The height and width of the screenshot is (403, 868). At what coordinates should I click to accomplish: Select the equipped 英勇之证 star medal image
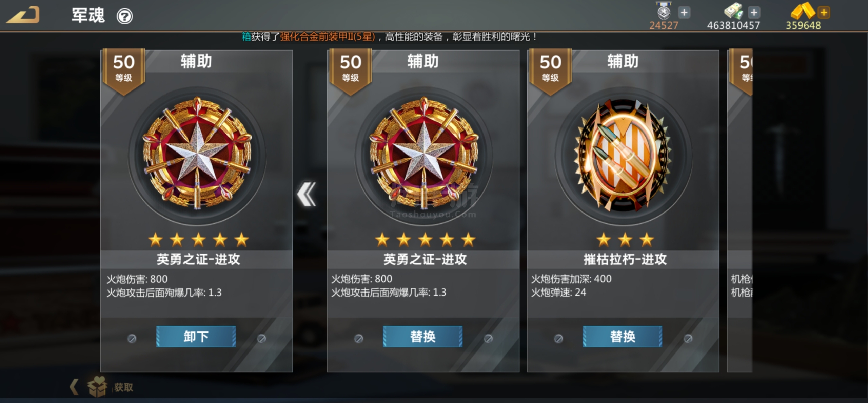point(197,153)
